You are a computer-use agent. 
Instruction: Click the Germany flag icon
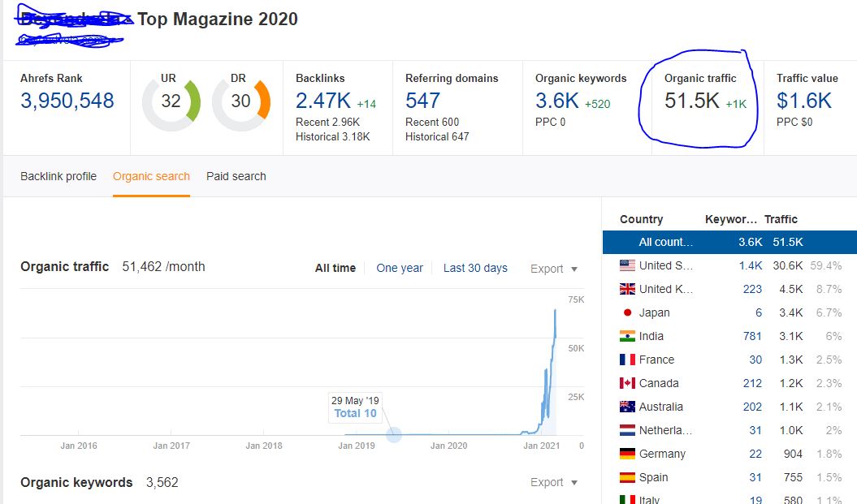coord(627,454)
